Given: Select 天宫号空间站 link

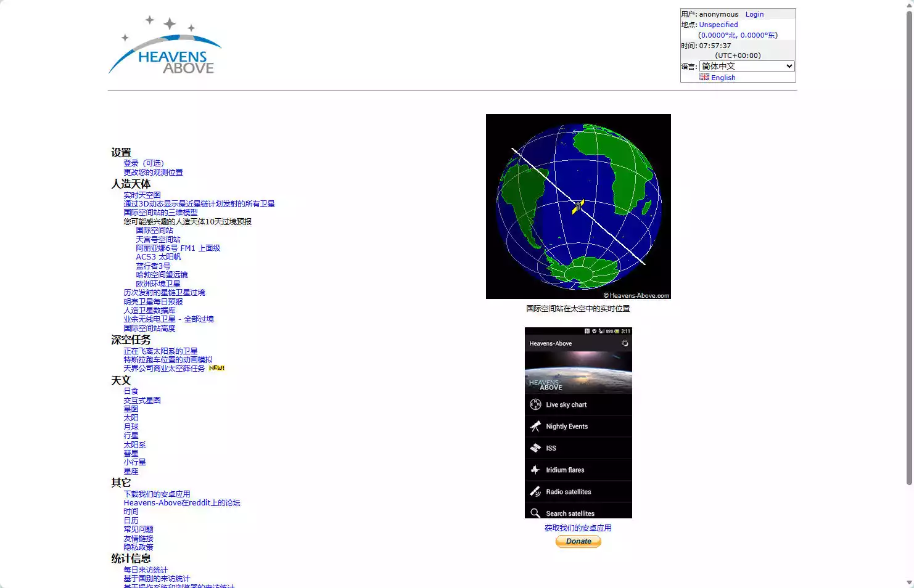Looking at the screenshot, I should [x=158, y=239].
